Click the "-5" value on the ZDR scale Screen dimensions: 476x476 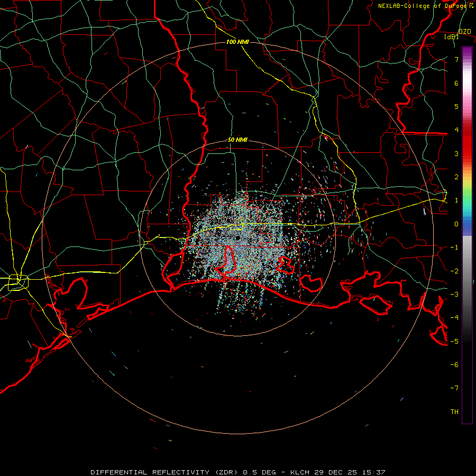[454, 341]
